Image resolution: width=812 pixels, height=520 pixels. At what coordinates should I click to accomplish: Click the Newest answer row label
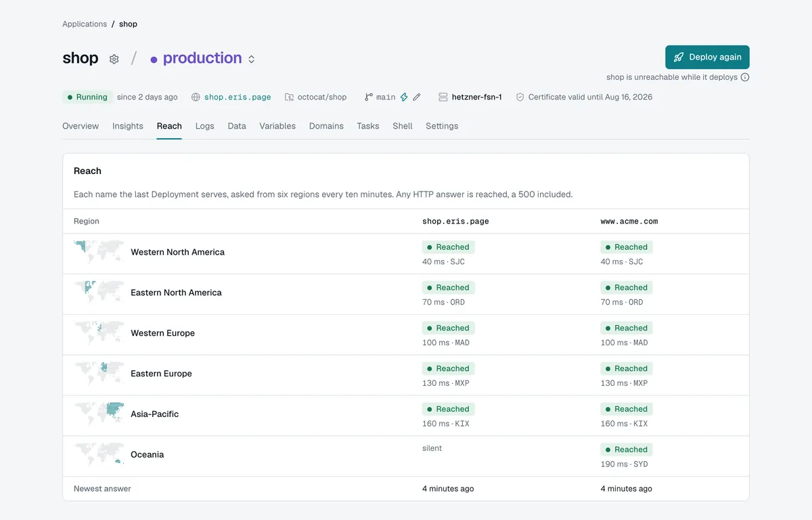tap(102, 489)
